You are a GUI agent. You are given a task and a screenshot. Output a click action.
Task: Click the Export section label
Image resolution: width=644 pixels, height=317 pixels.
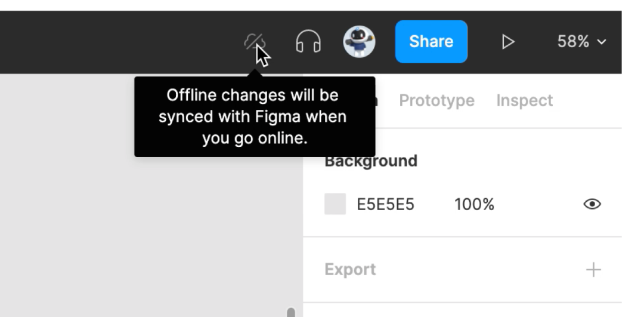350,270
